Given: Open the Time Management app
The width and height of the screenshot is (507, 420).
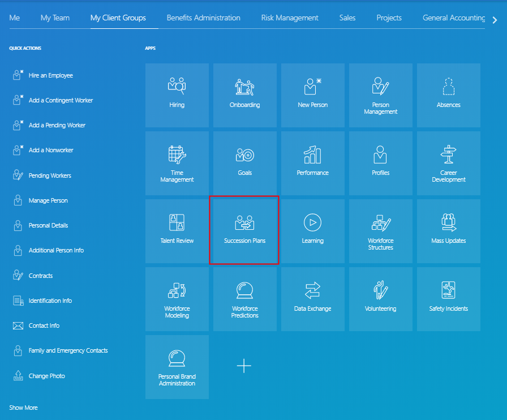Looking at the screenshot, I should pos(177,163).
